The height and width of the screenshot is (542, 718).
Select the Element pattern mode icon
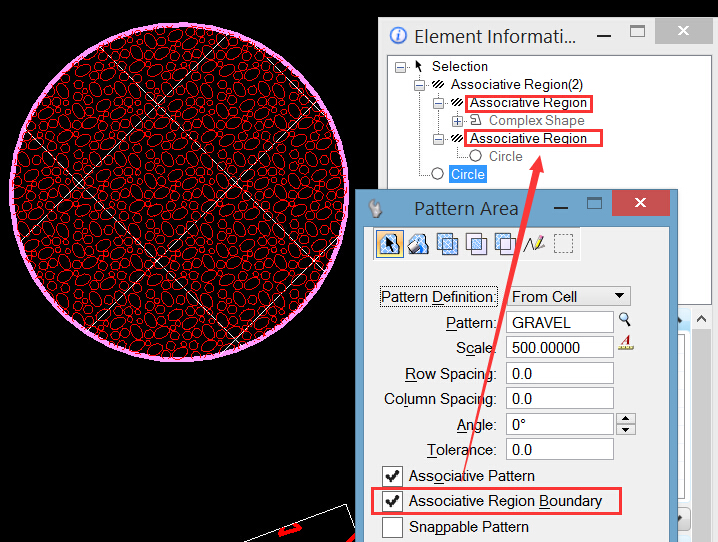pos(389,244)
